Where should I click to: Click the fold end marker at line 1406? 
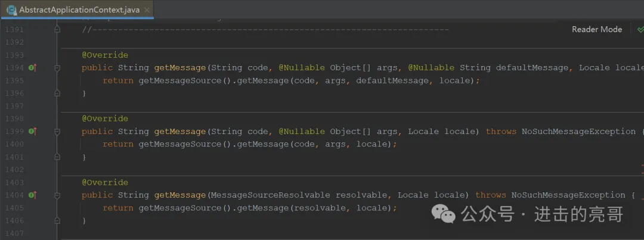point(57,220)
